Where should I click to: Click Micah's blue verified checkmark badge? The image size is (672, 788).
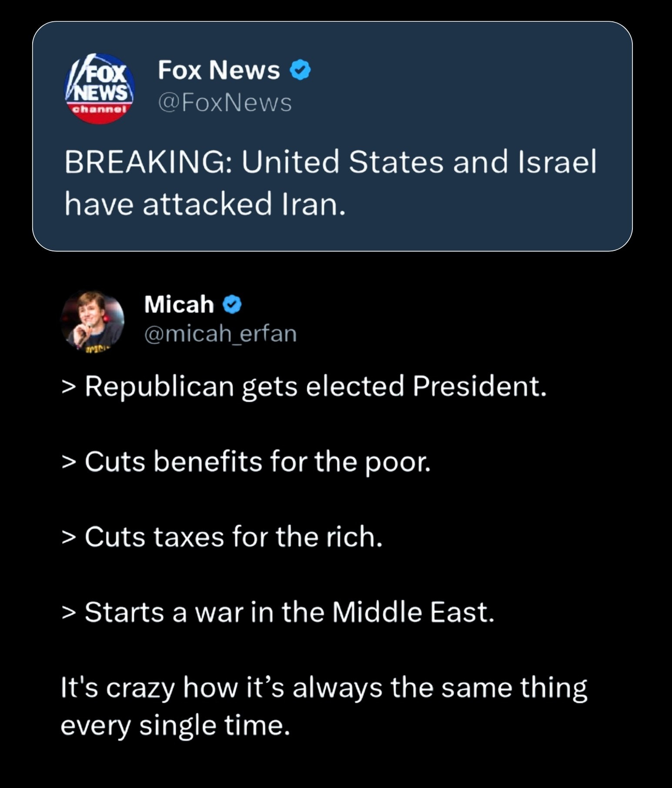[232, 304]
